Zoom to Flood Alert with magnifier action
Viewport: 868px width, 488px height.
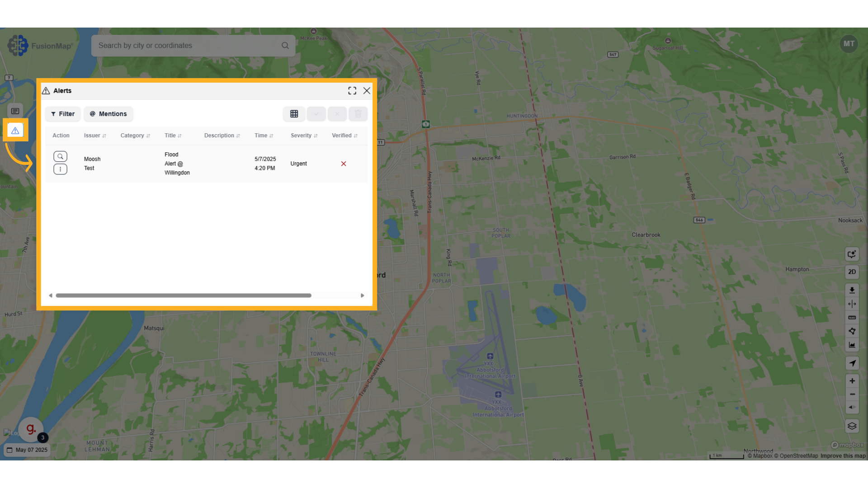tap(60, 156)
